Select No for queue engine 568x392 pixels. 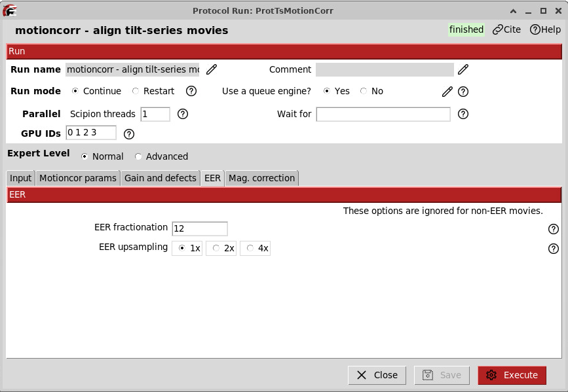coord(364,91)
